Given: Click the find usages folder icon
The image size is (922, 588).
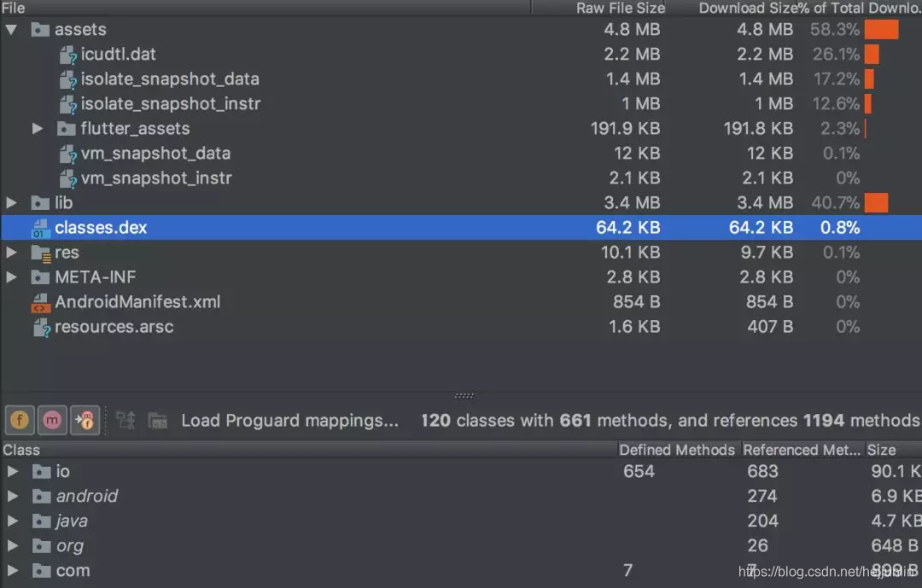Looking at the screenshot, I should coord(158,421).
